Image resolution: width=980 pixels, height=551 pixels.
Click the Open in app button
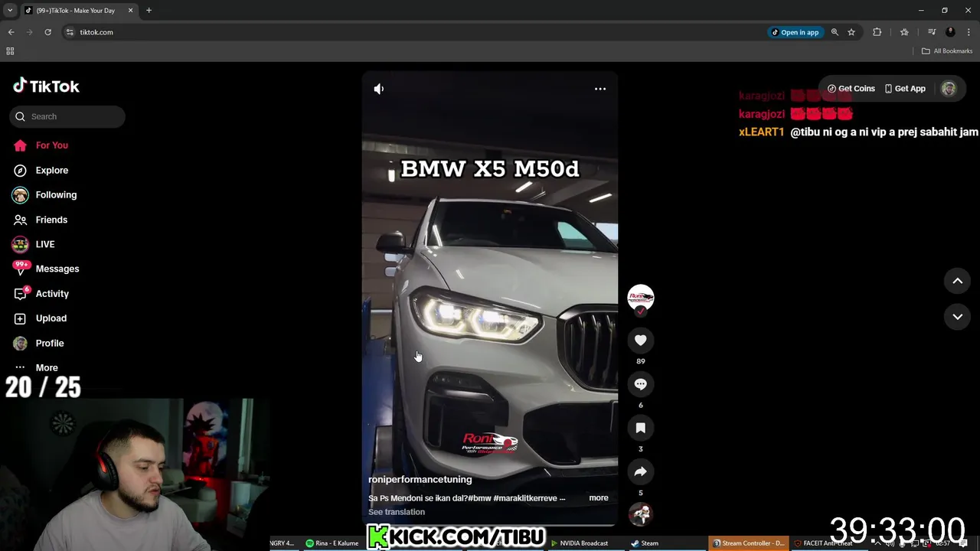coord(795,32)
